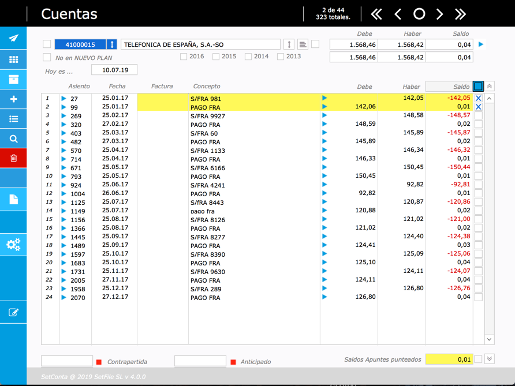Open account number dropdown marker next to 41000015
The image size is (516, 386).
(112, 44)
